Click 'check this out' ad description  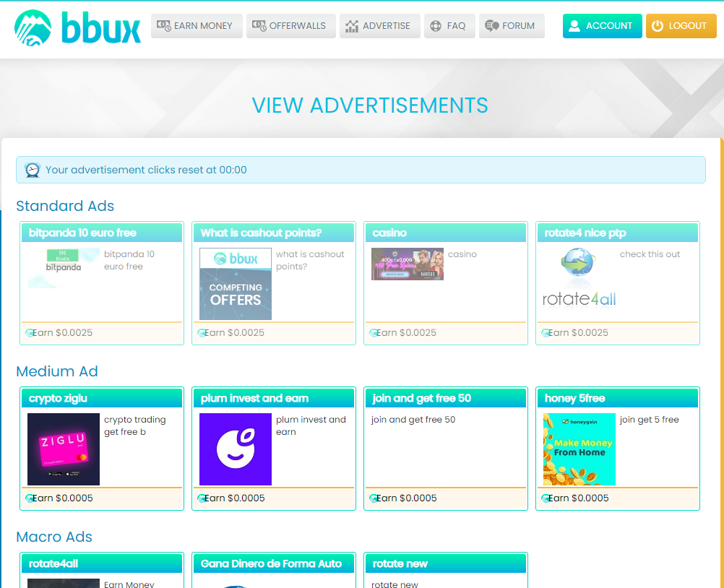pos(650,254)
